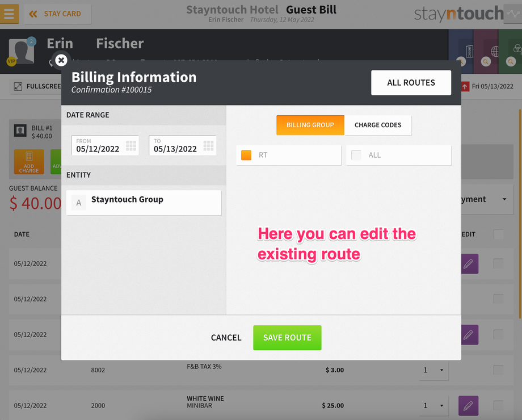The height and width of the screenshot is (420, 522).
Task: Cancel the route editing
Action: coord(226,338)
